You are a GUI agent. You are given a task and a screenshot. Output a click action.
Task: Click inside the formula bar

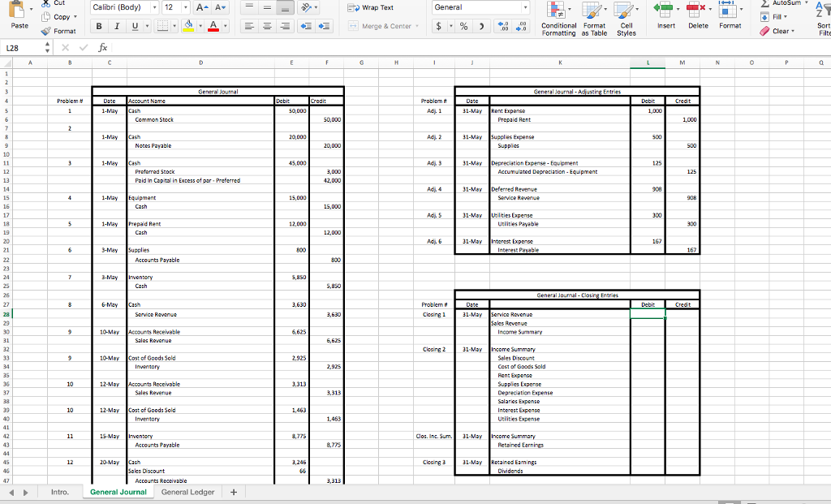click(x=243, y=47)
